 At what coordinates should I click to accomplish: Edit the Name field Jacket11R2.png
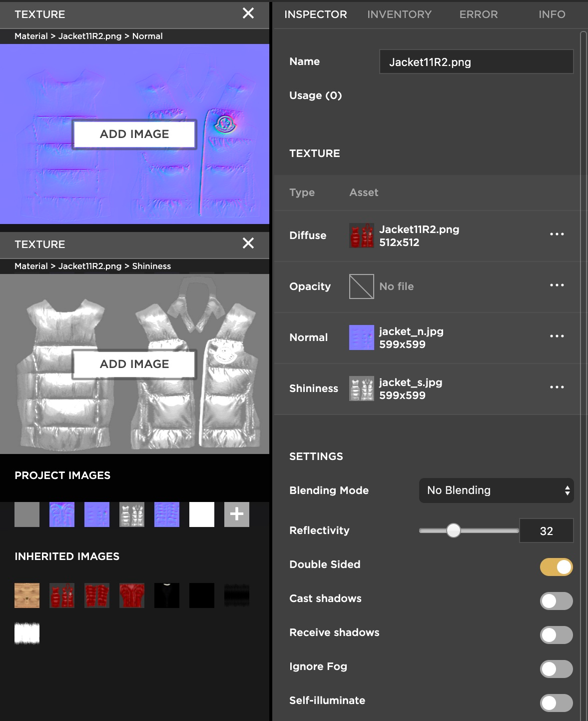(x=476, y=61)
